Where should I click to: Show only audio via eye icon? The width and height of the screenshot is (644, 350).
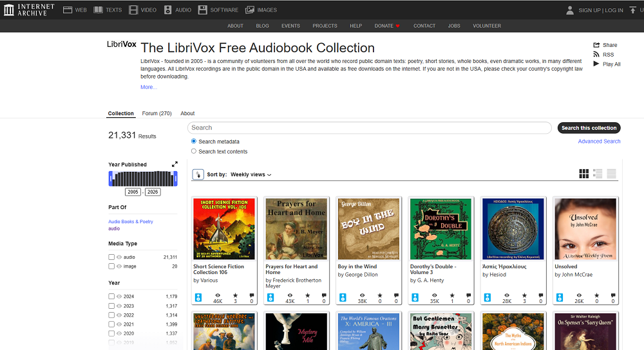(119, 257)
